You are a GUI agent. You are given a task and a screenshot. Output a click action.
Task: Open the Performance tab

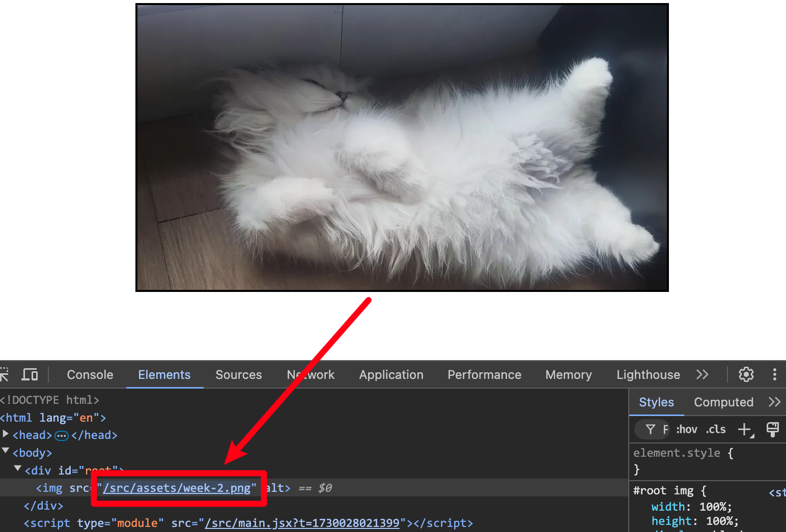tap(485, 375)
